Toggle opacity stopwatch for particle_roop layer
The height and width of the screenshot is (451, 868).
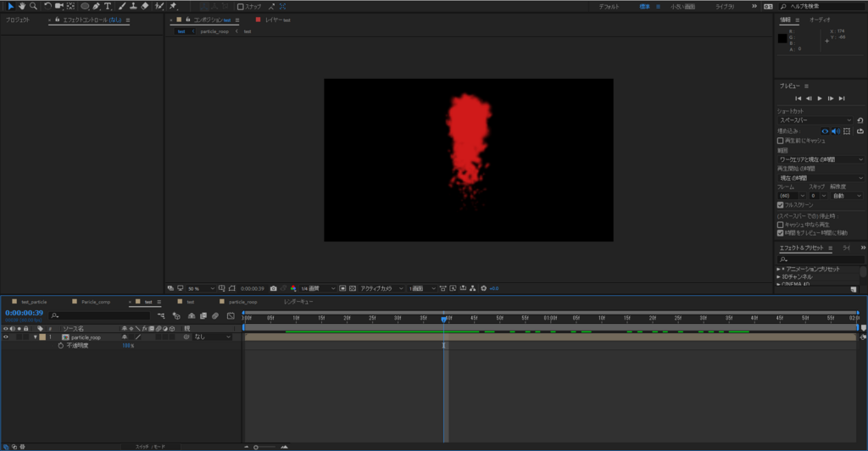tap(61, 345)
